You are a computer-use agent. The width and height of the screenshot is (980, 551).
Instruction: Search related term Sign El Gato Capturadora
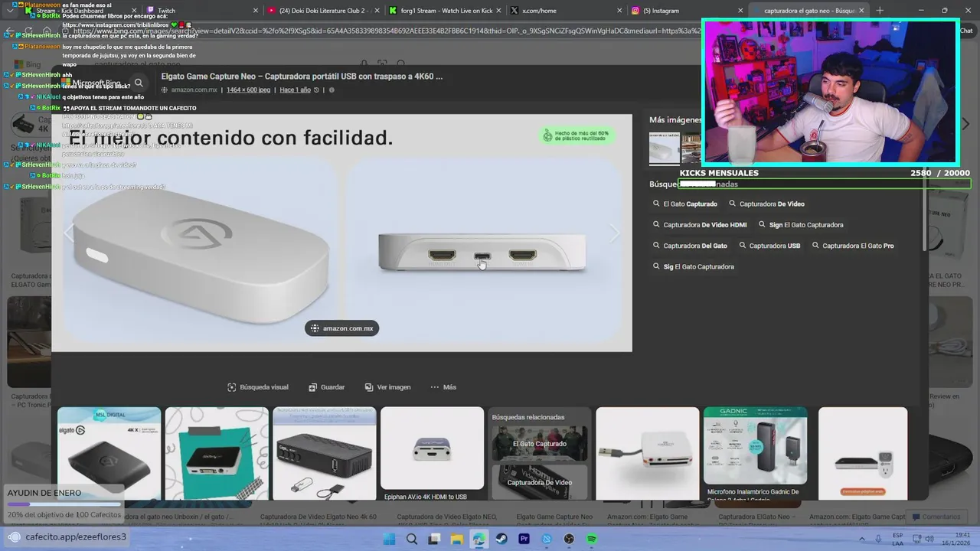(x=800, y=225)
